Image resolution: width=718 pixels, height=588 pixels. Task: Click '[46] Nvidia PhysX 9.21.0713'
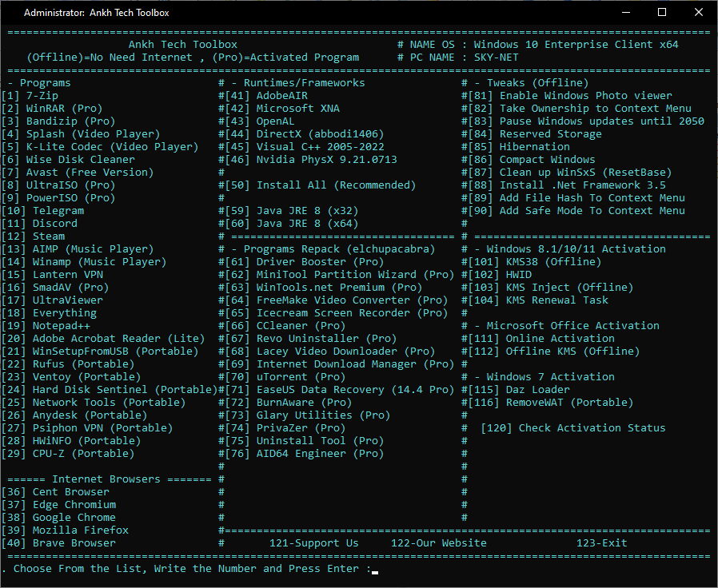(311, 160)
